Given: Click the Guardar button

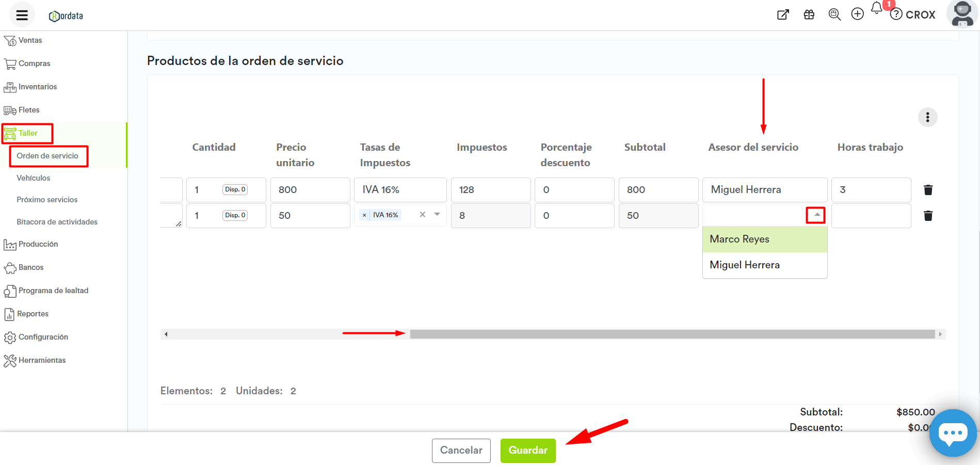Looking at the screenshot, I should 527,450.
